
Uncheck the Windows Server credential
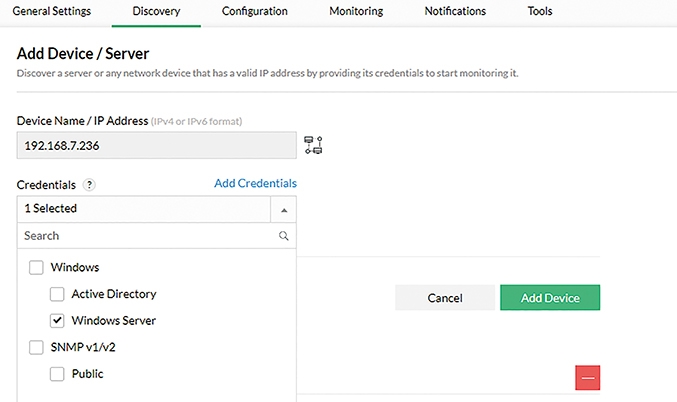pos(57,320)
